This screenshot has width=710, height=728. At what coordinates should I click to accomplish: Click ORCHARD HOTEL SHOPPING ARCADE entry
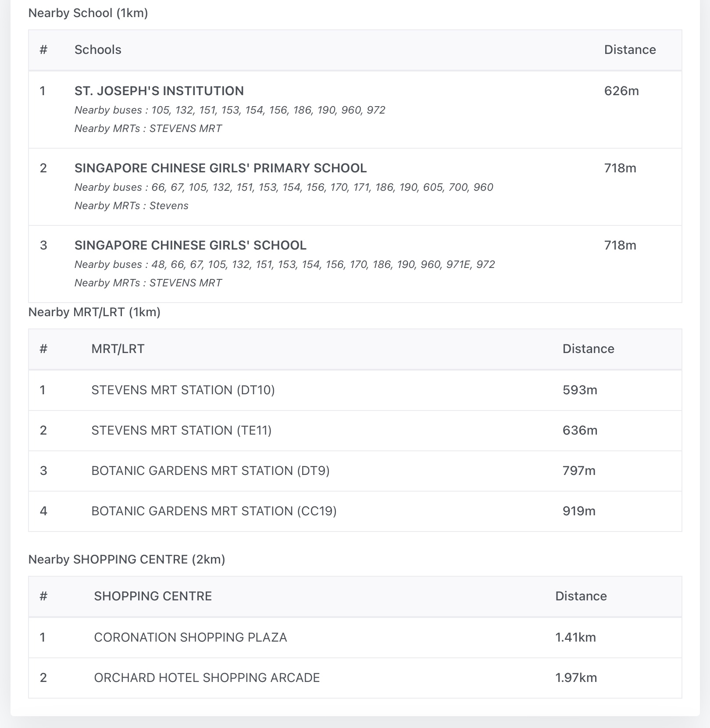coord(207,678)
